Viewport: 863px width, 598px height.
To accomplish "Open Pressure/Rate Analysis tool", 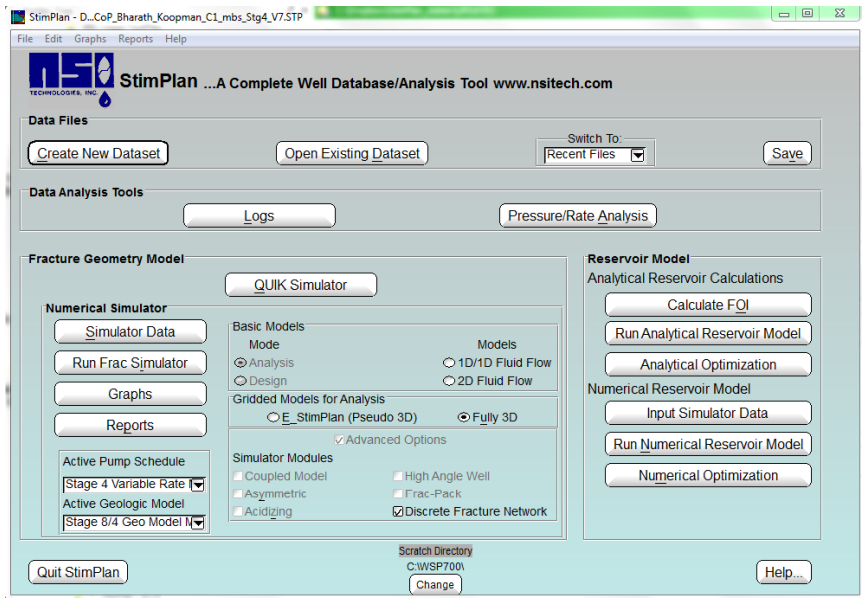I will point(577,216).
